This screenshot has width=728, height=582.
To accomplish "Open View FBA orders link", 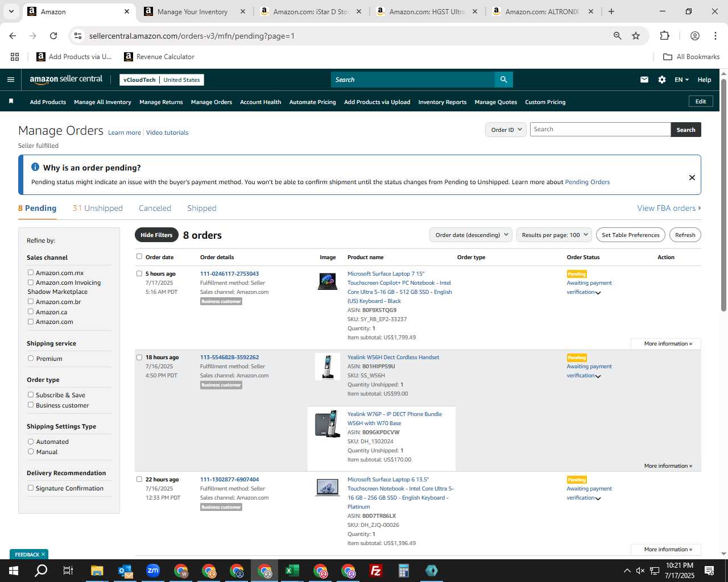I will pos(669,208).
